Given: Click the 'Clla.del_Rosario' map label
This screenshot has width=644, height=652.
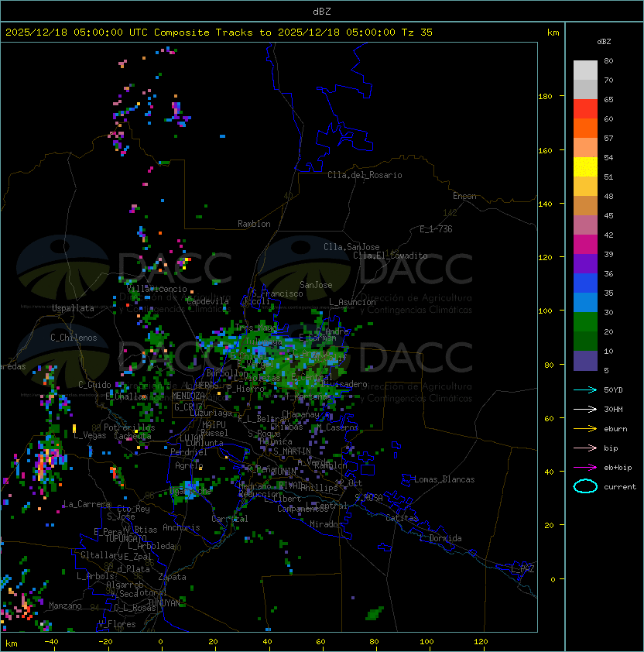Looking at the screenshot, I should (x=365, y=175).
